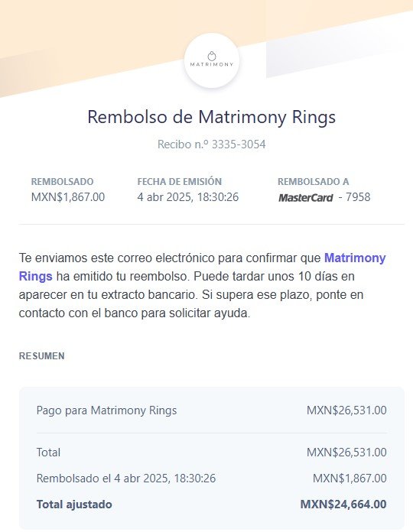Click the refunded amount MXN$1,867.00 at top
Image resolution: width=413 pixels, height=532 pixels.
pyautogui.click(x=68, y=197)
